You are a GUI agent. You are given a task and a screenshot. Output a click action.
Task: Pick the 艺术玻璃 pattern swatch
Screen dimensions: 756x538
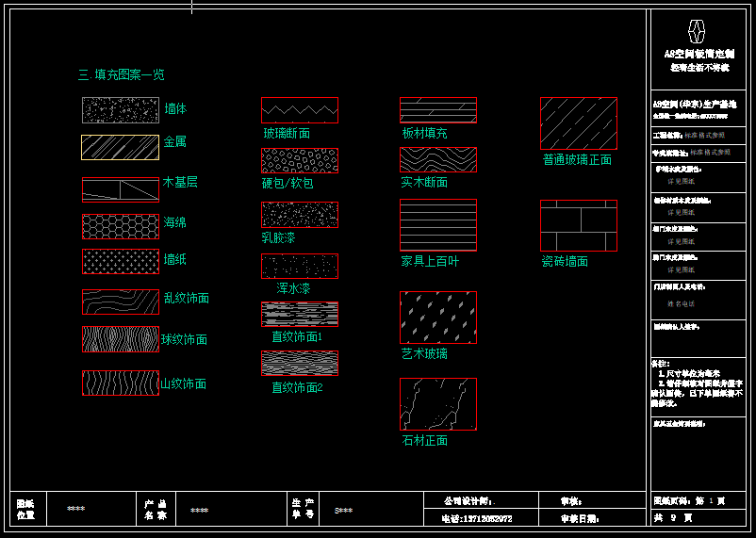(437, 317)
